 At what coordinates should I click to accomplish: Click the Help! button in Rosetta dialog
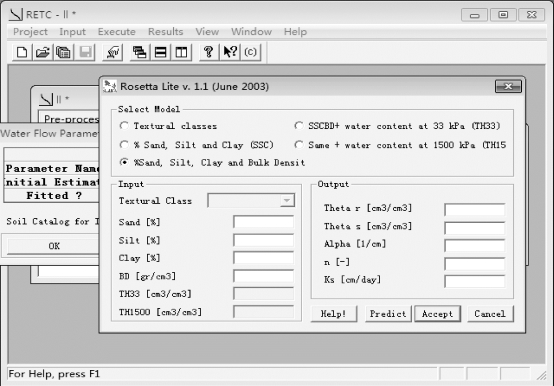coord(334,314)
